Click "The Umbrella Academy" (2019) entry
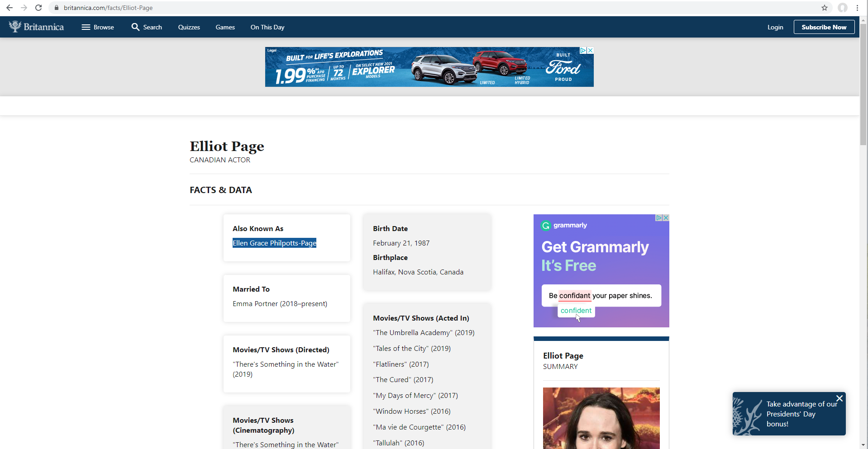868x449 pixels. [x=424, y=333]
